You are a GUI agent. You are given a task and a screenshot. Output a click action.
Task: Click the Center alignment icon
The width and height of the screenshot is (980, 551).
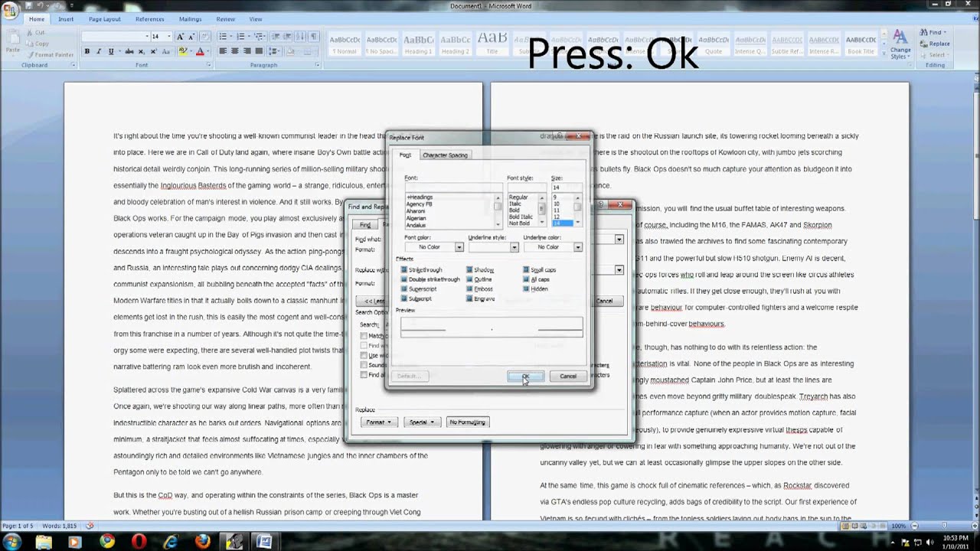coord(234,51)
